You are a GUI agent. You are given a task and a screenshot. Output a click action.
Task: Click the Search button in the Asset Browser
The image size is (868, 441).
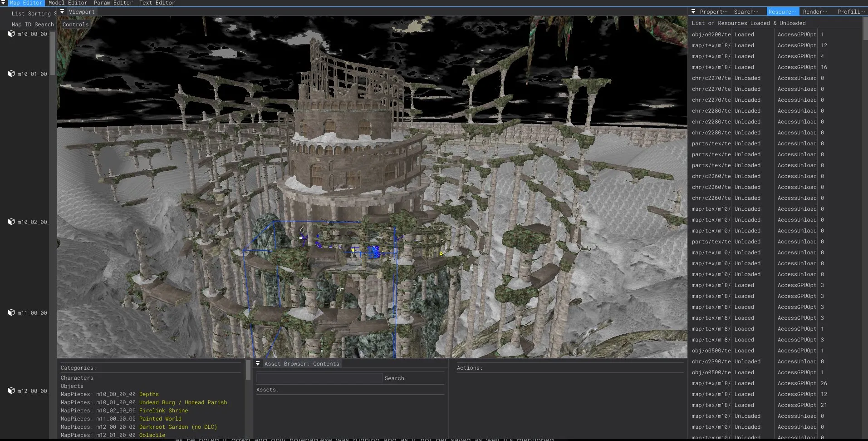click(x=394, y=378)
